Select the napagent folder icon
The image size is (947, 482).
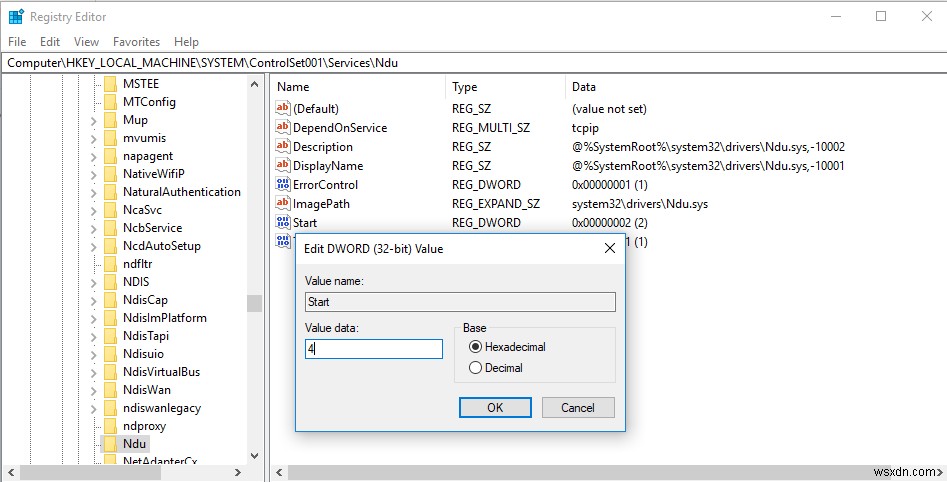(110, 156)
